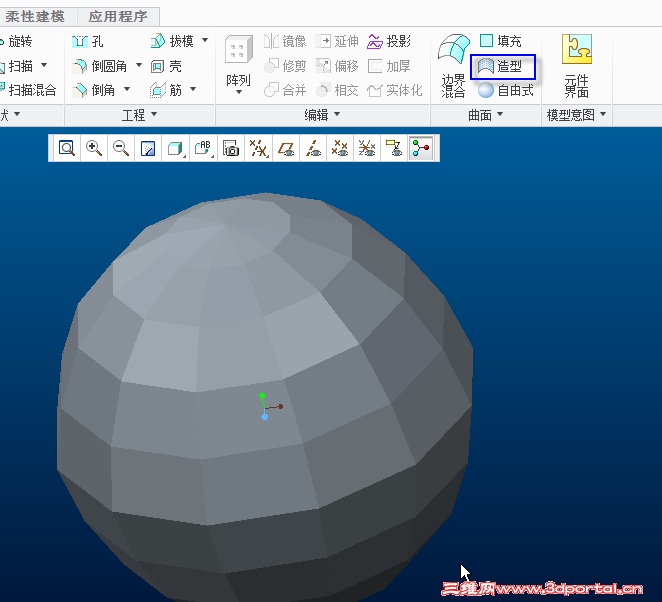Select the 倒圆角 (Round) tool

point(100,66)
